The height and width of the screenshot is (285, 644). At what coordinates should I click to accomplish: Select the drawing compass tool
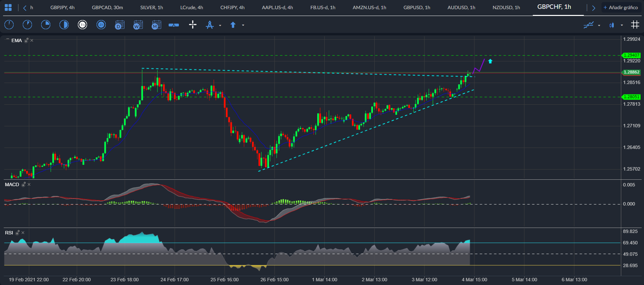tap(210, 25)
